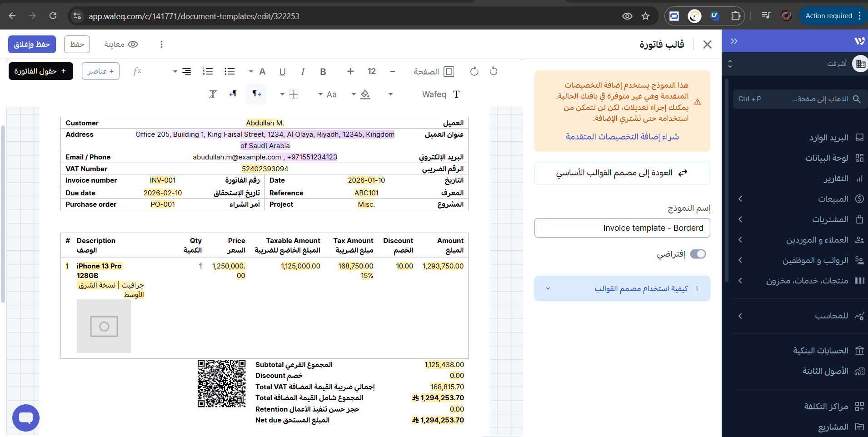Open dropdown arrow beside text color A

pyautogui.click(x=251, y=71)
